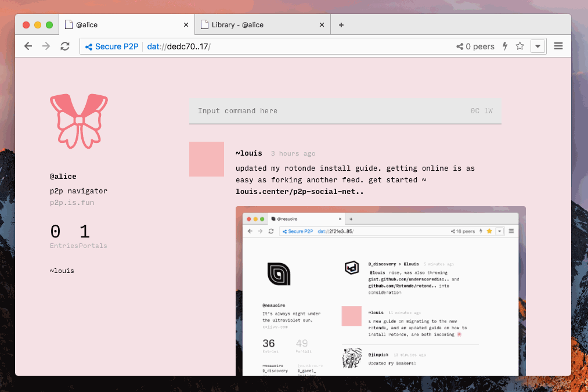The width and height of the screenshot is (588, 392).
Task: Open a new tab with plus button
Action: [341, 25]
